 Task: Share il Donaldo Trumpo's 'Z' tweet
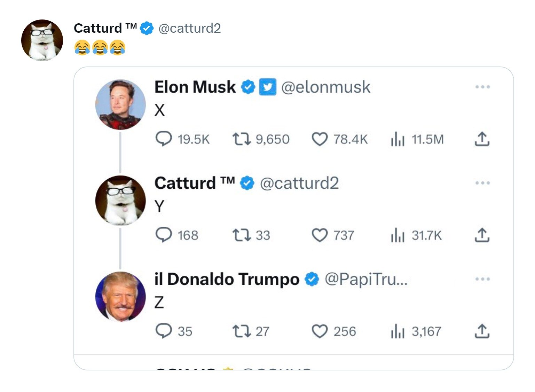(483, 331)
